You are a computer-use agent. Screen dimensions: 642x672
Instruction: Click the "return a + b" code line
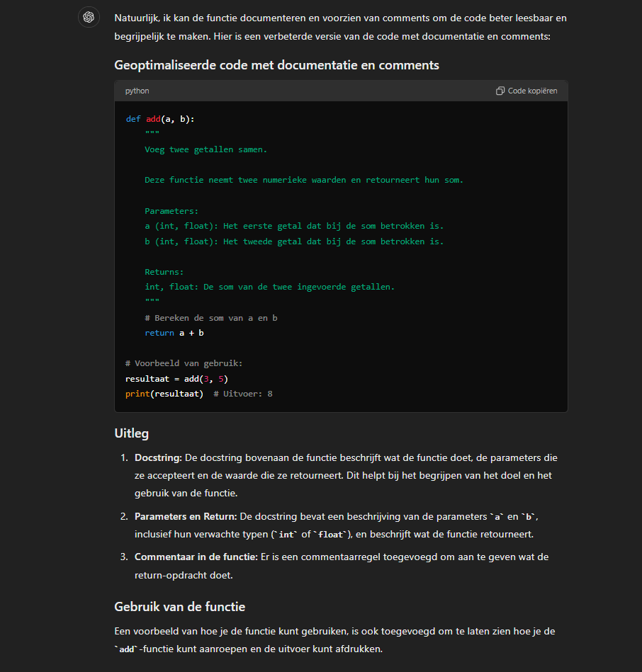pos(174,333)
